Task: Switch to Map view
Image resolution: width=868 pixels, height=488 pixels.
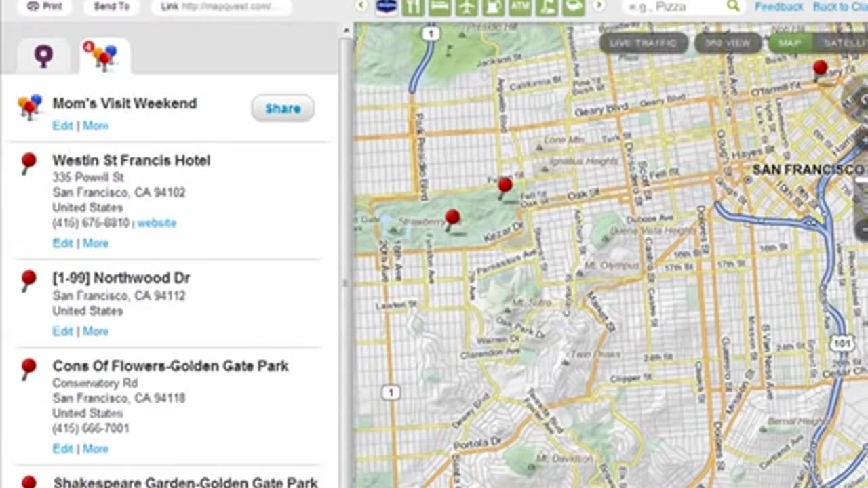Action: (x=790, y=43)
